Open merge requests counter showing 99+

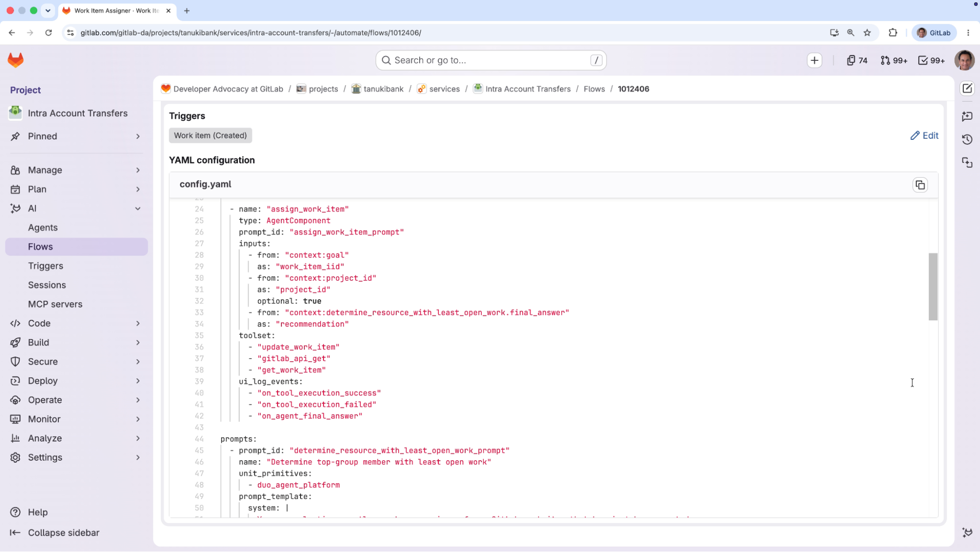(x=894, y=60)
